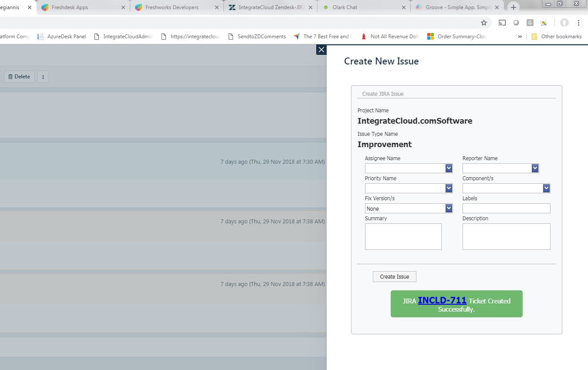
Task: Click the Create New Issue heading
Action: (x=381, y=61)
